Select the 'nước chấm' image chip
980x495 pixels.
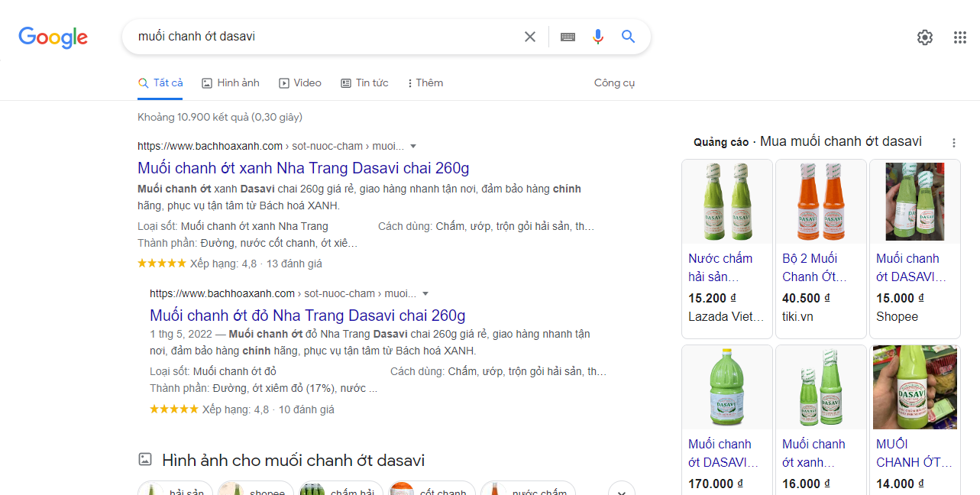tap(528, 489)
